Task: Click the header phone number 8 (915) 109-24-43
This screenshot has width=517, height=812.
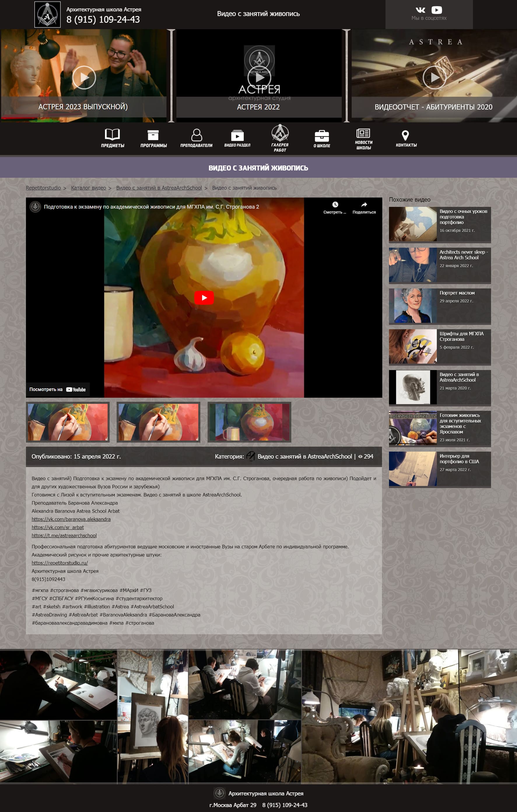Action: pyautogui.click(x=103, y=20)
